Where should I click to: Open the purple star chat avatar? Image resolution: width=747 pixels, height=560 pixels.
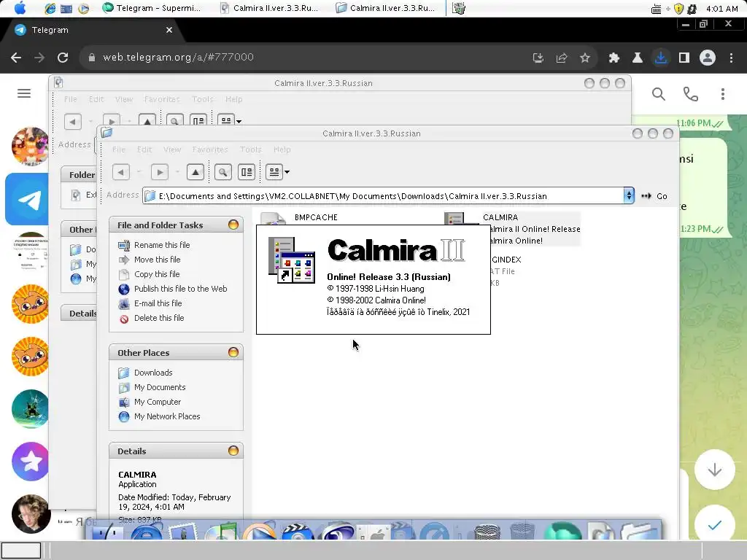click(31, 461)
